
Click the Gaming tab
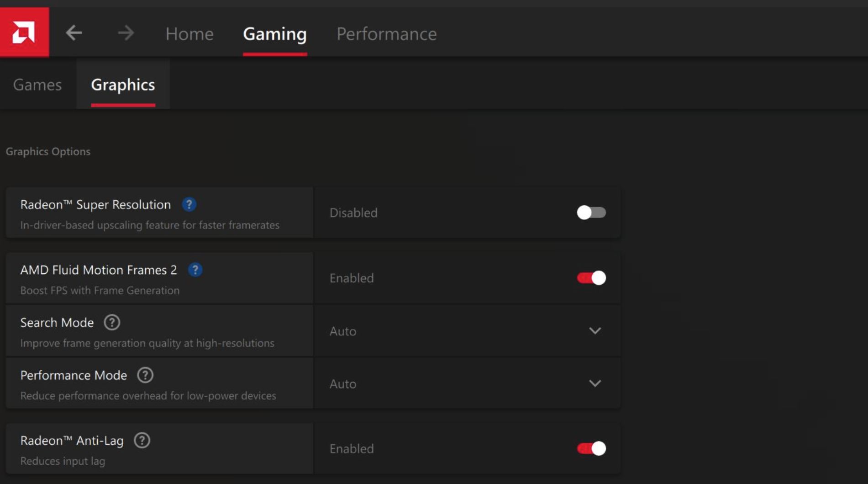click(x=275, y=34)
